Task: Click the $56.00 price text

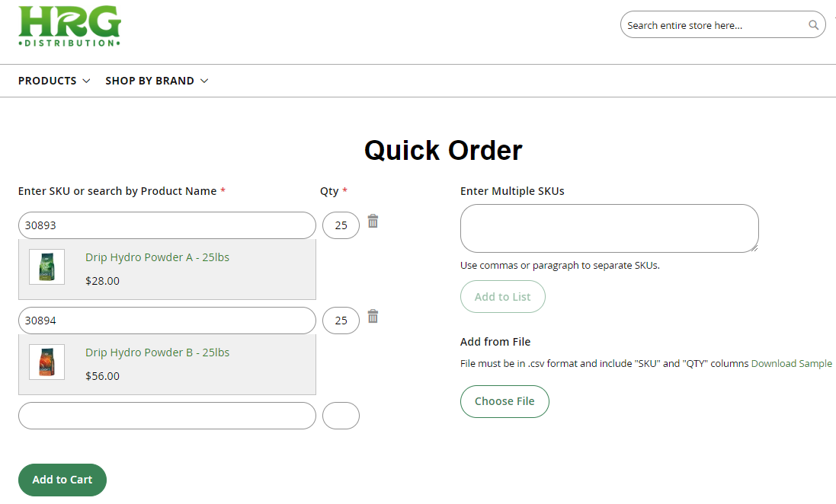Action: [x=102, y=376]
